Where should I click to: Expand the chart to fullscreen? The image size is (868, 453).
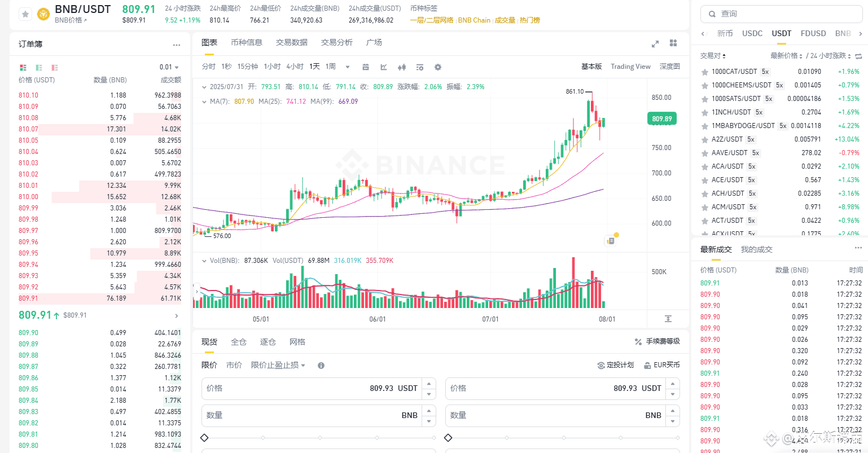(655, 43)
